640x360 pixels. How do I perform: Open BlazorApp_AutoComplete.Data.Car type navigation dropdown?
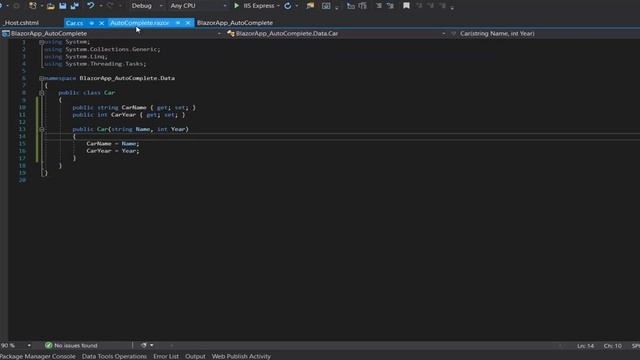pyautogui.click(x=444, y=33)
